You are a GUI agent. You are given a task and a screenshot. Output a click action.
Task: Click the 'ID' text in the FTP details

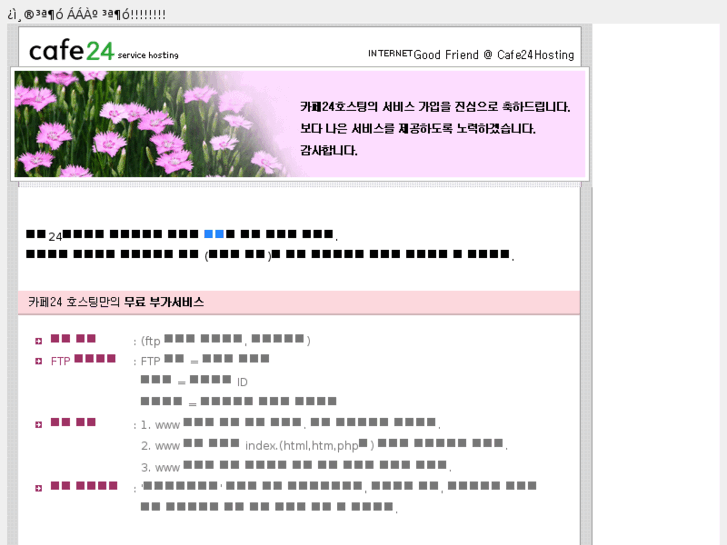pyautogui.click(x=242, y=382)
